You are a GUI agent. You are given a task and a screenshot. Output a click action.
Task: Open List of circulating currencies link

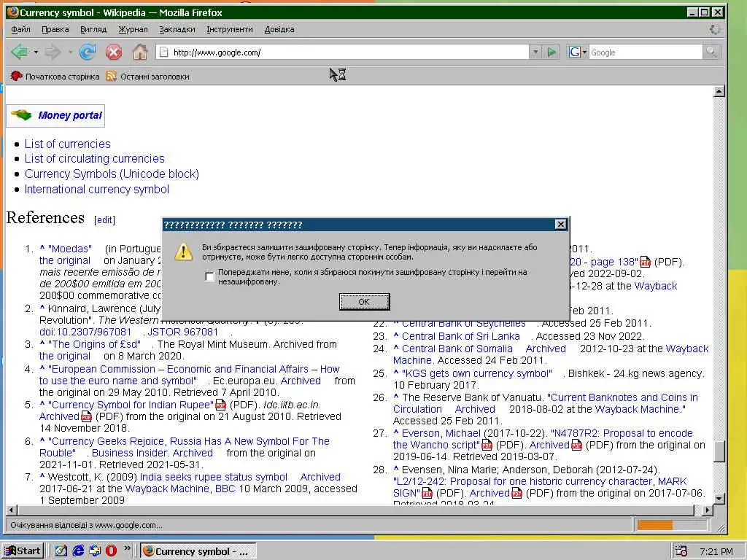95,158
